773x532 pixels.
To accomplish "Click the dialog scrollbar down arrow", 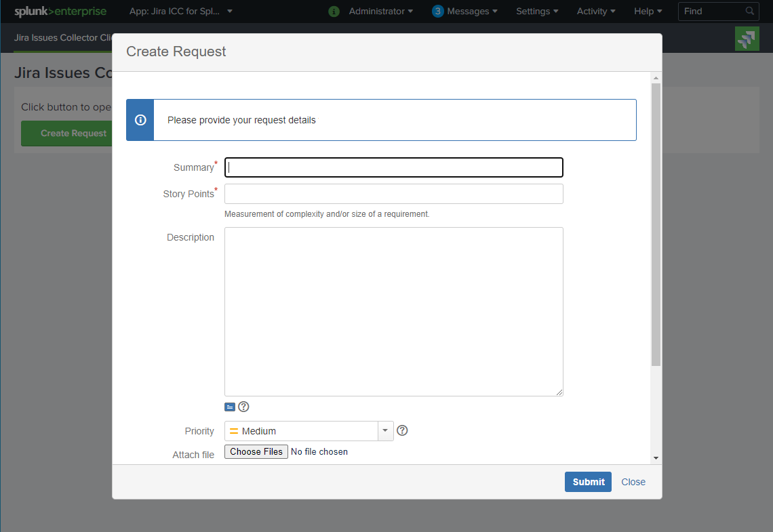I will [x=656, y=458].
